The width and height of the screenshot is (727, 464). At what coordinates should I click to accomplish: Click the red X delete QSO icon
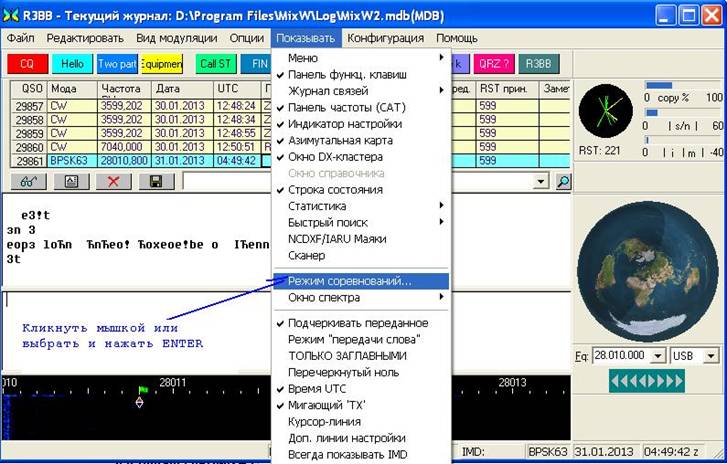pyautogui.click(x=113, y=181)
